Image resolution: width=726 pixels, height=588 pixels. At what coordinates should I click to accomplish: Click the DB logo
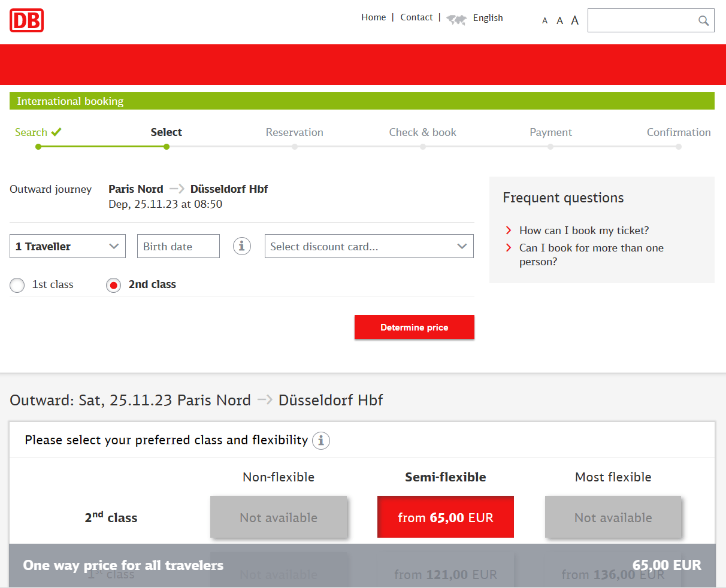[x=27, y=21]
